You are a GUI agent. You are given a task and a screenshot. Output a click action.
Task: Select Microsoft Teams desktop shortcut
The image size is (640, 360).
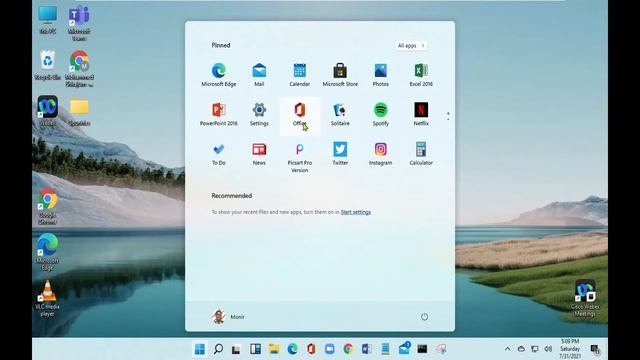79,23
